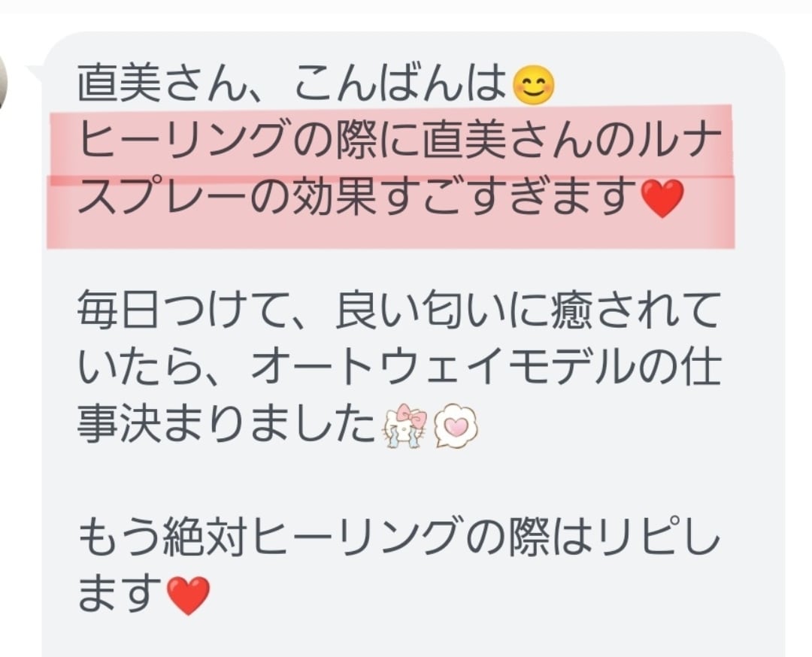Screen dimensions: 812x657
Task: Tap the red heart after すごすぎます
Action: pyautogui.click(x=662, y=198)
